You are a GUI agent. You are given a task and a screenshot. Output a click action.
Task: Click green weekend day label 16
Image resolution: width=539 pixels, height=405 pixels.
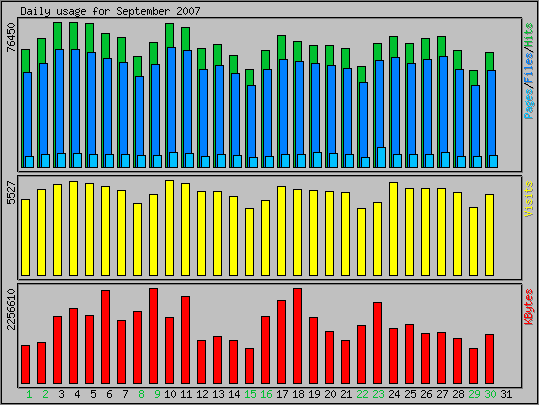[266, 394]
